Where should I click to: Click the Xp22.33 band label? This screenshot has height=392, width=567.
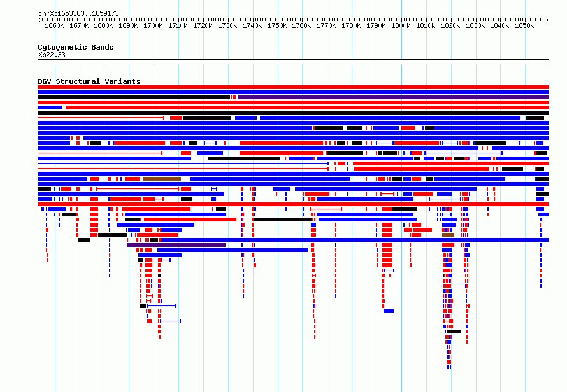52,55
